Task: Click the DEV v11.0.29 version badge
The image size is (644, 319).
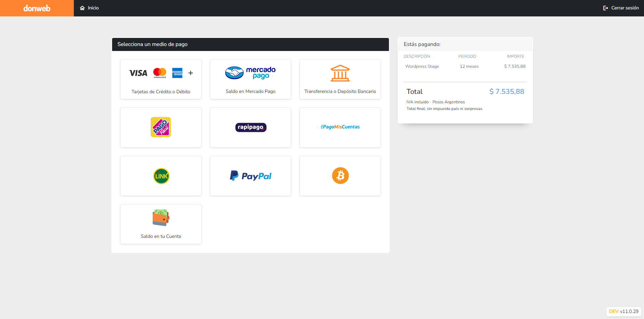Action: click(x=624, y=311)
